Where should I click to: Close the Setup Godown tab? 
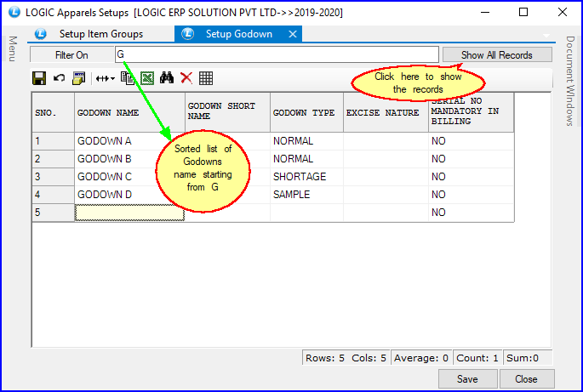[x=293, y=34]
